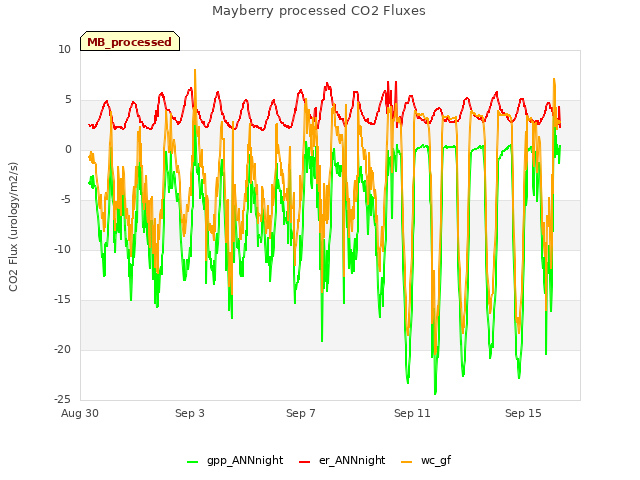This screenshot has height=480, width=640.
Task: Click the -15 y-axis tick label
Action: (63, 300)
